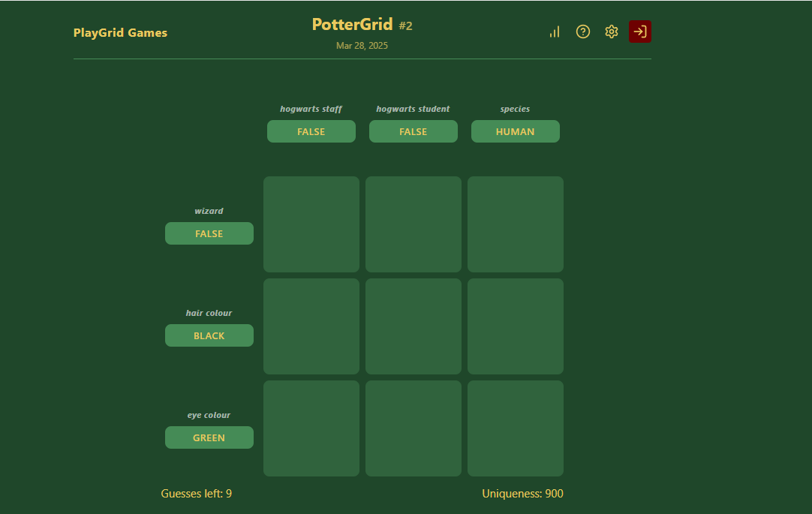812x514 pixels.
Task: Click the Guesses left: 9 text
Action: point(197,493)
